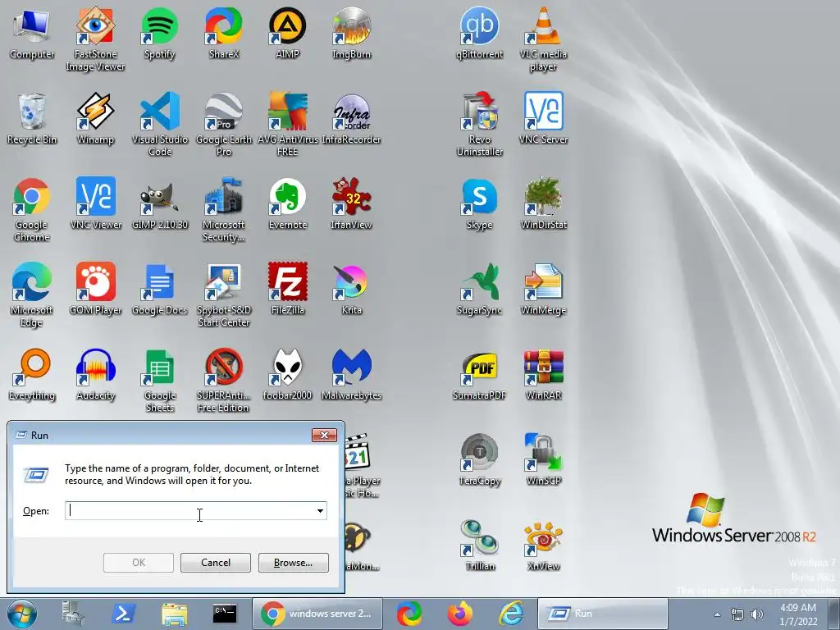Click the Microsoft Edge desktop shortcut
Screen dimensions: 840x630
pyautogui.click(x=32, y=294)
